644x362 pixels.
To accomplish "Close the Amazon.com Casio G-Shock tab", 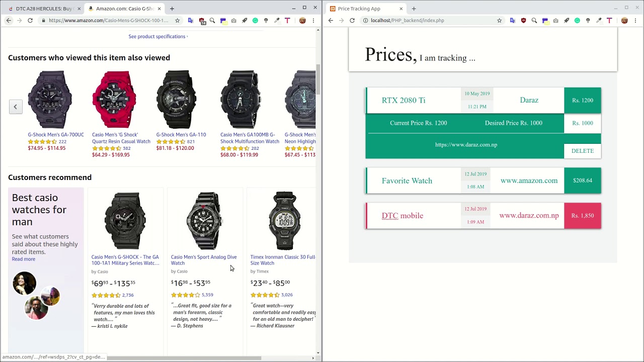I will [159, 9].
